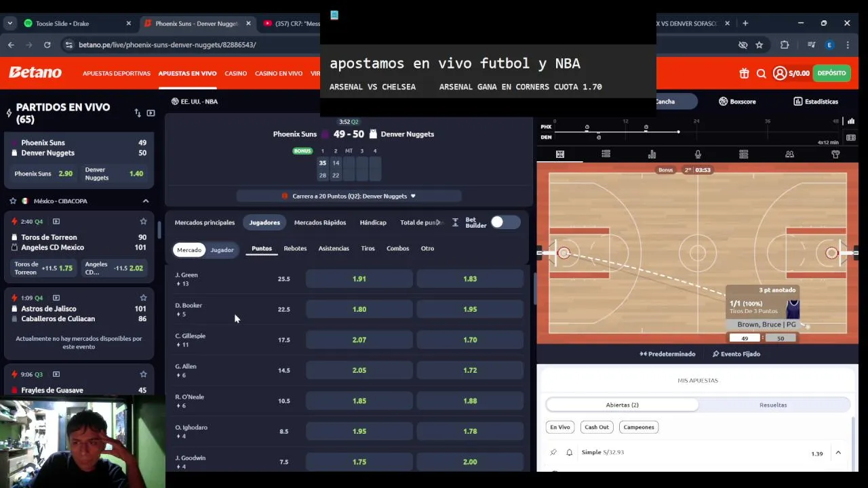Select the Abiertas (2) bets toggle
Viewport: 868px width, 488px height.
tap(622, 405)
